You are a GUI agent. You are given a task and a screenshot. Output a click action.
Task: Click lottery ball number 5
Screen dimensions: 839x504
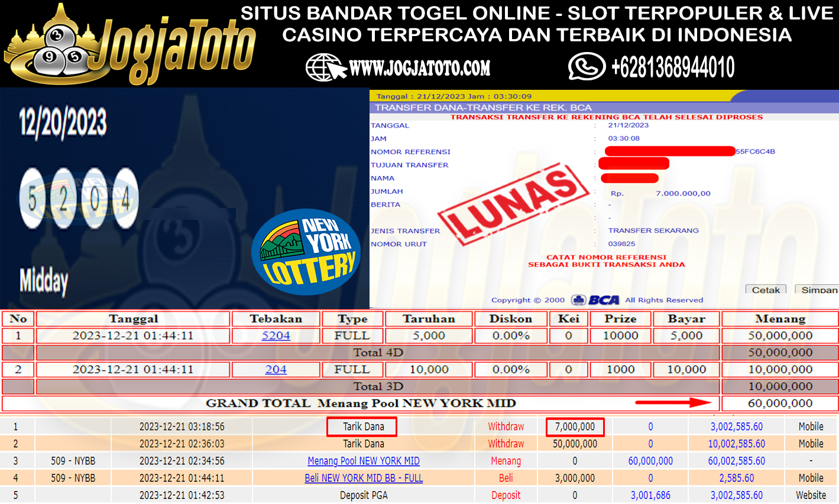click(x=33, y=199)
